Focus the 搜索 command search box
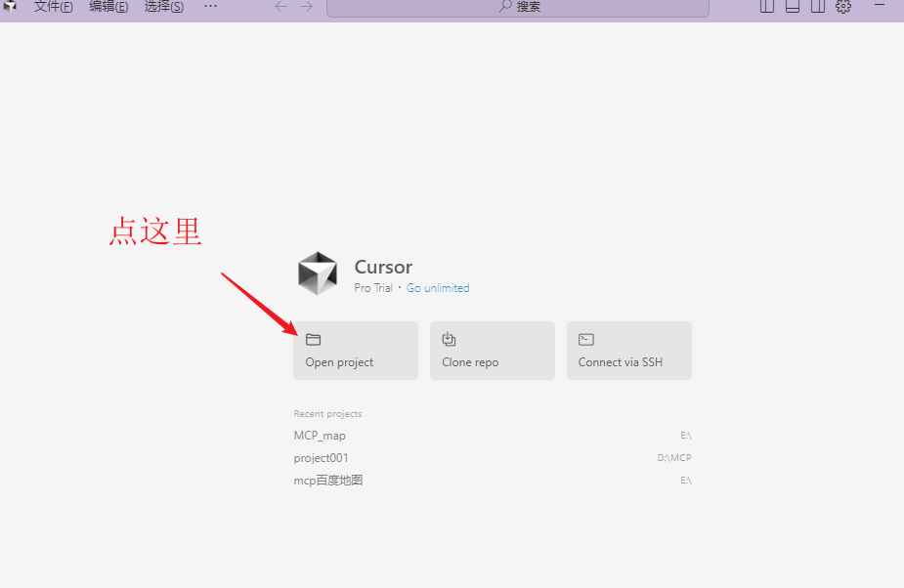The width and height of the screenshot is (904, 588). point(518,7)
